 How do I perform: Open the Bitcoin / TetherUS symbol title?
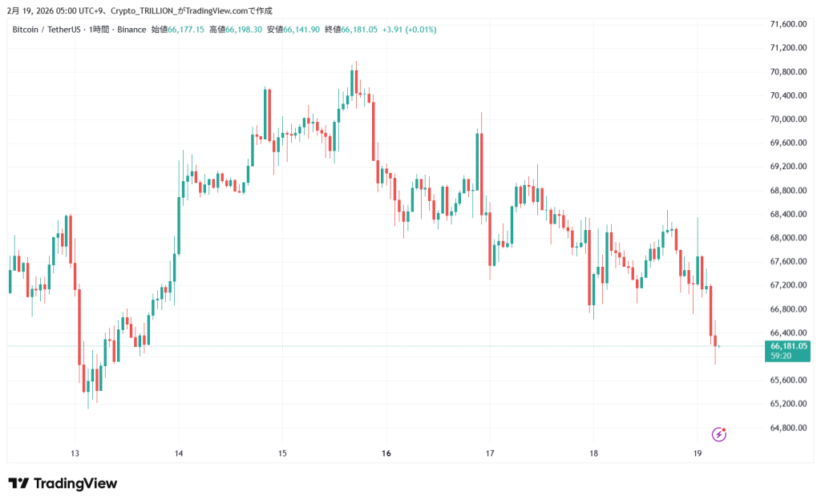47,30
